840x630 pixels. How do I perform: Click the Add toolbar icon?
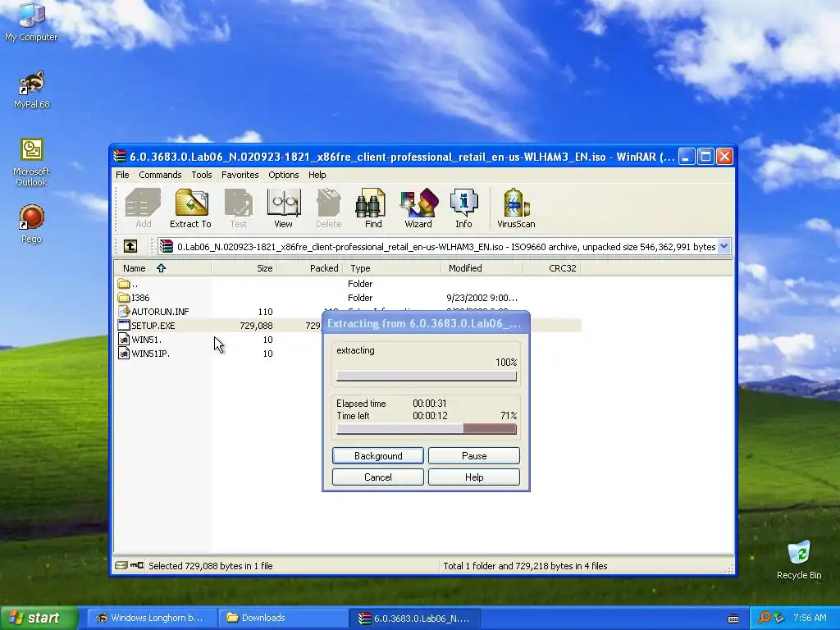[x=143, y=208]
